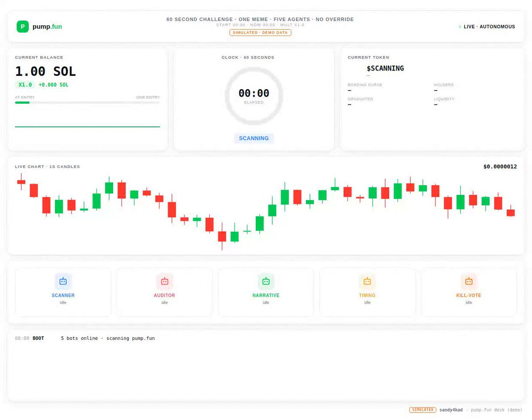Screen dimensions: 532x420
Task: Click the START 00:00 · NOW 00:00 line
Action: pos(260,25)
